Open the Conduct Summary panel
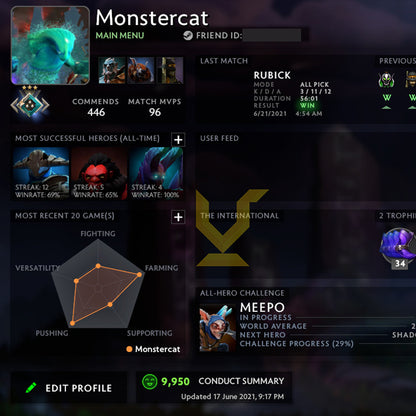This screenshot has height=416, width=416. pyautogui.click(x=214, y=387)
